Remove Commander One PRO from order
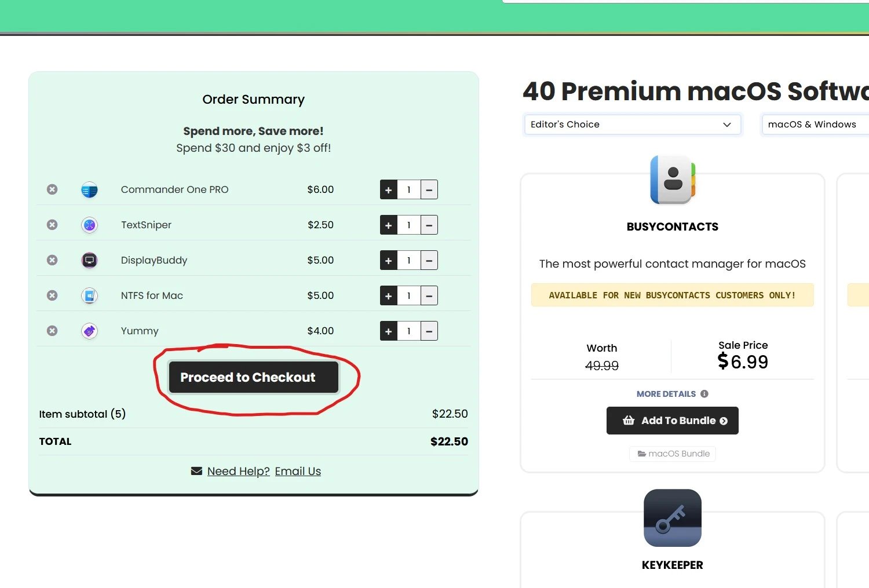 click(x=52, y=189)
